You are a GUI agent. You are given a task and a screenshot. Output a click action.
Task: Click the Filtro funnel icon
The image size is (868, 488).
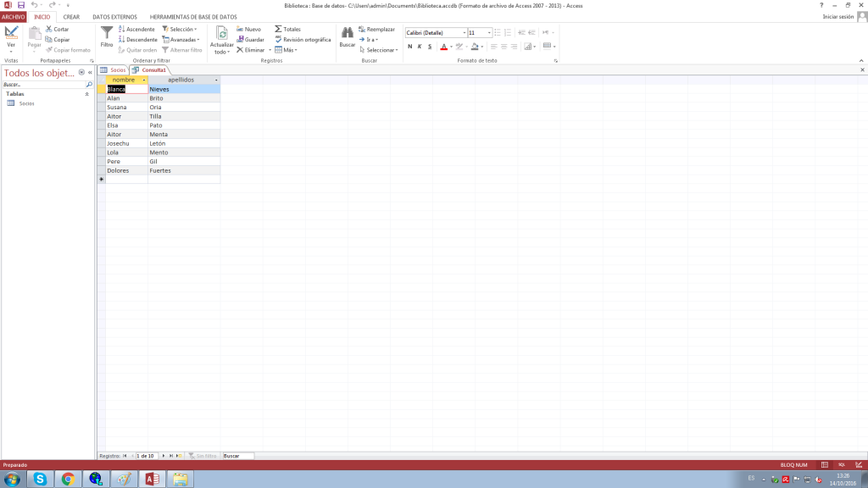107,33
